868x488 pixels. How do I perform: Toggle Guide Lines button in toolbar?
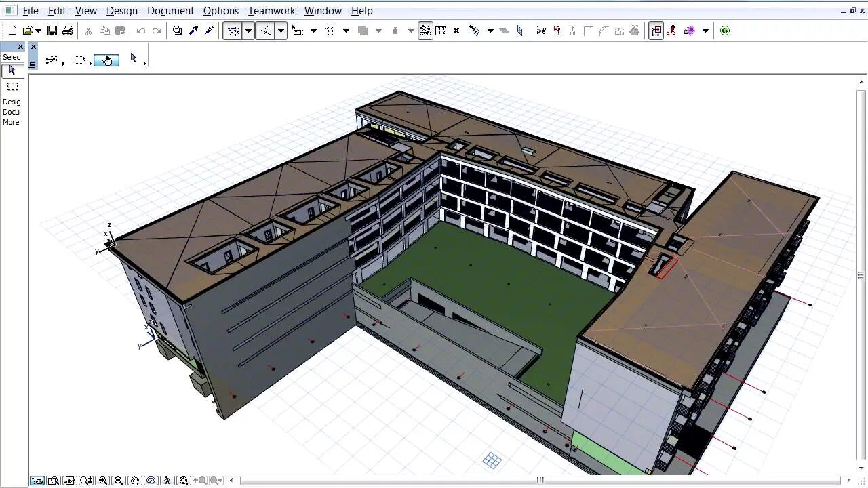tap(233, 30)
